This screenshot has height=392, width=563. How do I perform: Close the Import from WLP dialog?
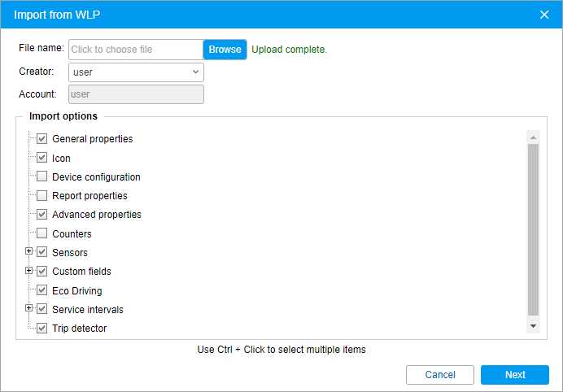(x=544, y=15)
